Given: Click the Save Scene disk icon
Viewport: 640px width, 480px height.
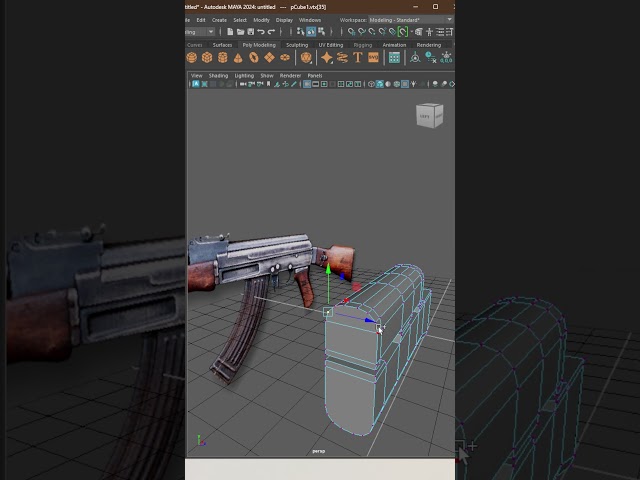Looking at the screenshot, I should (x=251, y=32).
